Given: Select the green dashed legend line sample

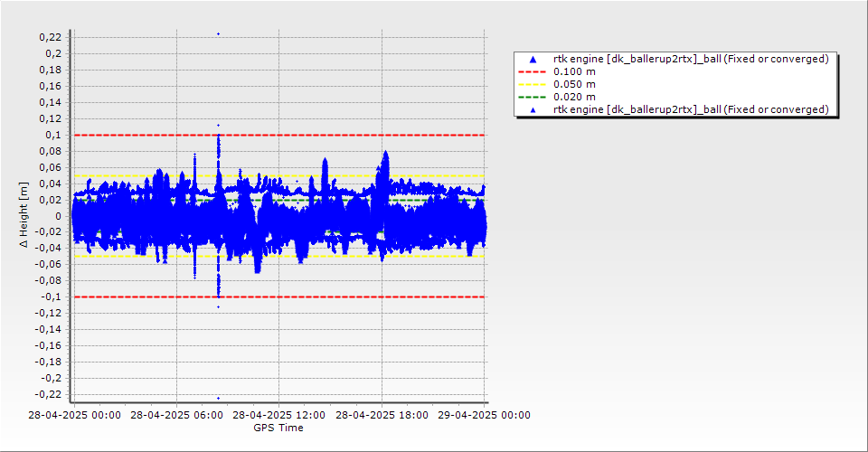Looking at the screenshot, I should coord(532,98).
